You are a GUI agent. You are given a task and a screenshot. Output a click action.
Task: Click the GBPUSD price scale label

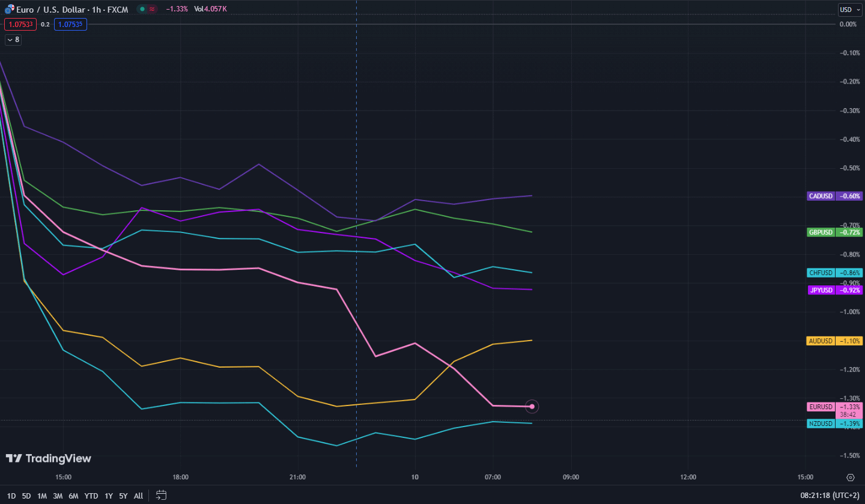pyautogui.click(x=821, y=232)
